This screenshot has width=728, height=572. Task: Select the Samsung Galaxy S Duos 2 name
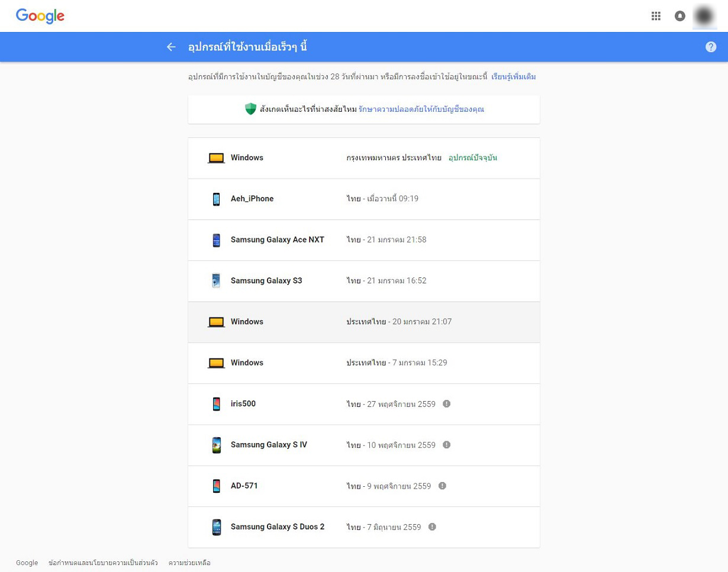pos(278,526)
